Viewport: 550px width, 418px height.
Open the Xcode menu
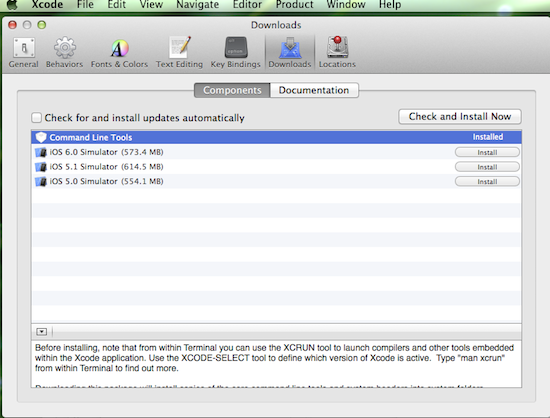click(47, 5)
